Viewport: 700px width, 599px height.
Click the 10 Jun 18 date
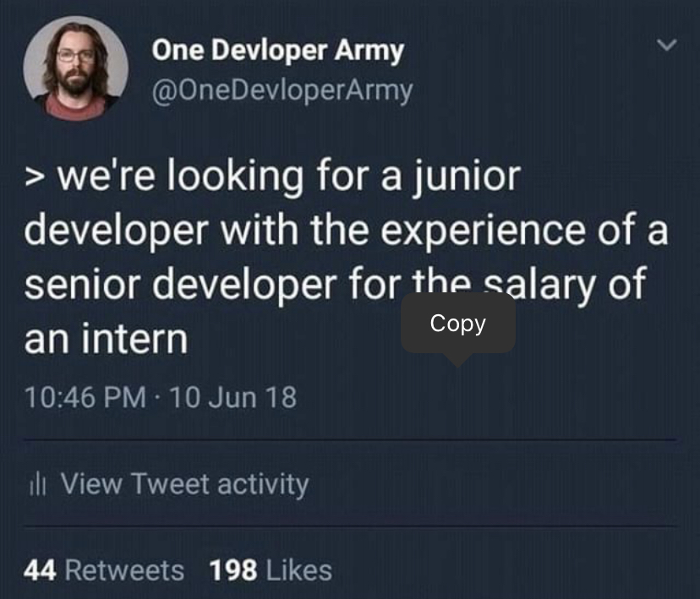[232, 397]
